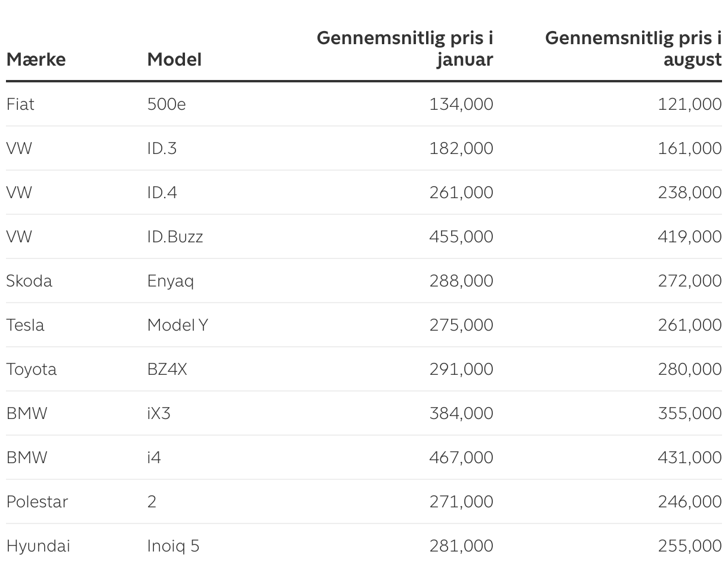Select the ID.4 August price 238,000
This screenshot has width=728, height=573.
pos(689,193)
